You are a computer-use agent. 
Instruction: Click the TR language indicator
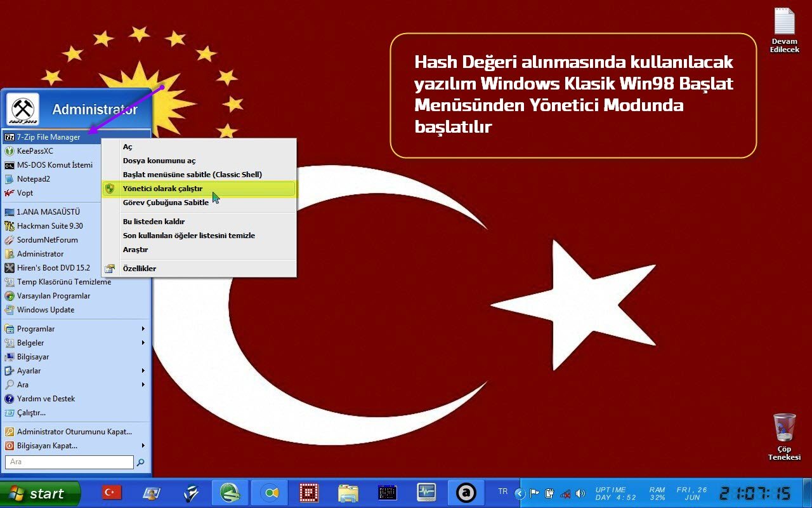(x=503, y=491)
